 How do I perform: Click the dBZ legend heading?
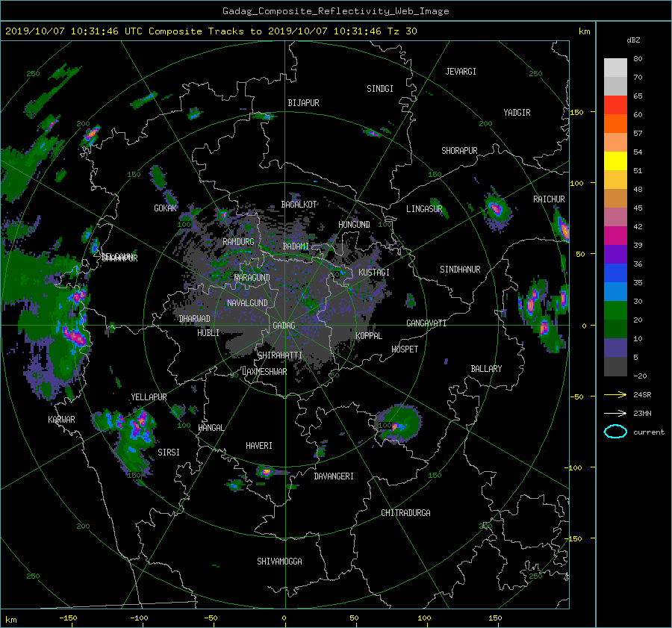pyautogui.click(x=633, y=40)
